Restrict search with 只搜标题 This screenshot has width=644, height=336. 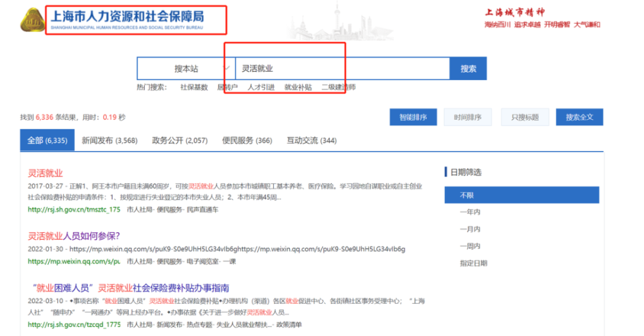(x=525, y=117)
